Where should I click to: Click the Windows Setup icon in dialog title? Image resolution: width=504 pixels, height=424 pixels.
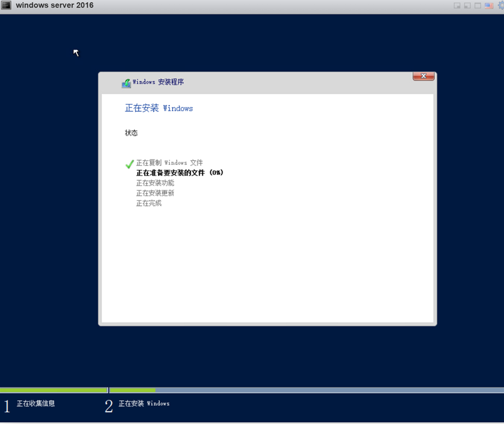pyautogui.click(x=126, y=83)
